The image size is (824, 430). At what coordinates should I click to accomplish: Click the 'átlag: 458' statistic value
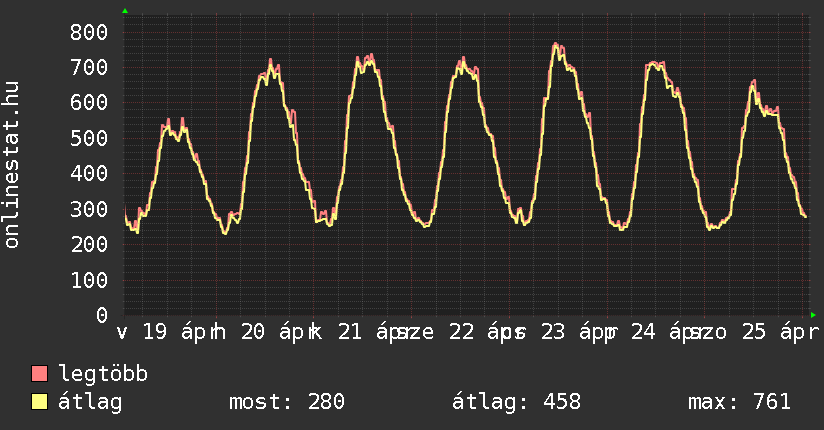tap(516, 402)
